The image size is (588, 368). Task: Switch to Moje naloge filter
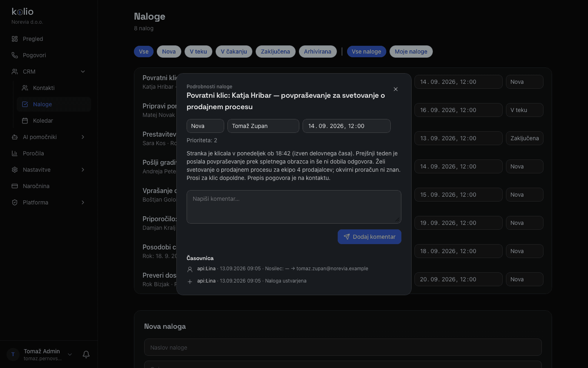(411, 52)
